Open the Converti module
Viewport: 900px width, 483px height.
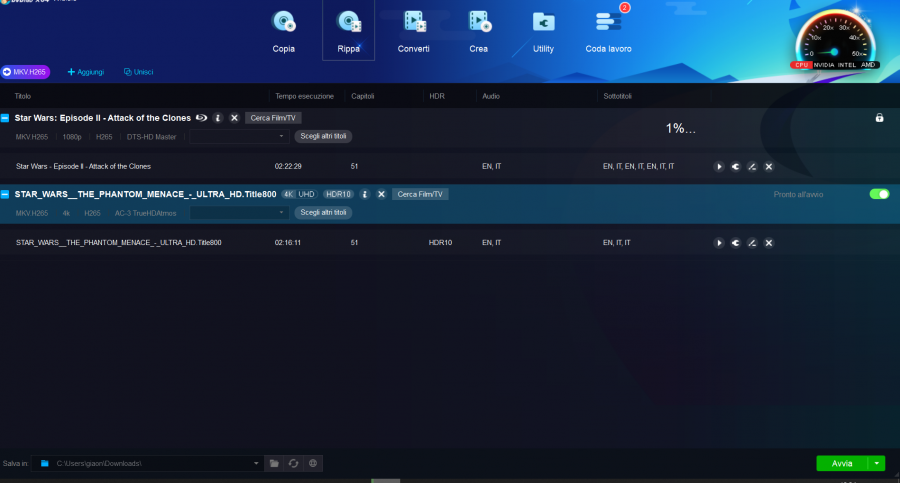click(413, 32)
